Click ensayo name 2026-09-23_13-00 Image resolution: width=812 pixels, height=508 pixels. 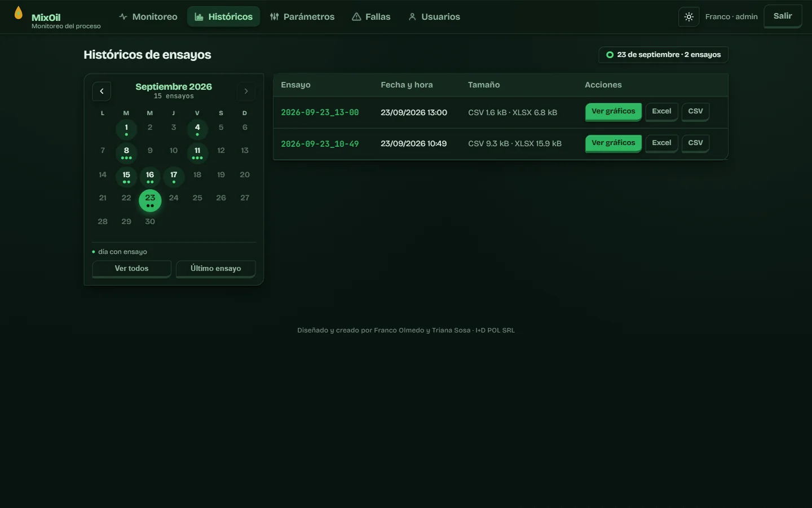coord(320,112)
